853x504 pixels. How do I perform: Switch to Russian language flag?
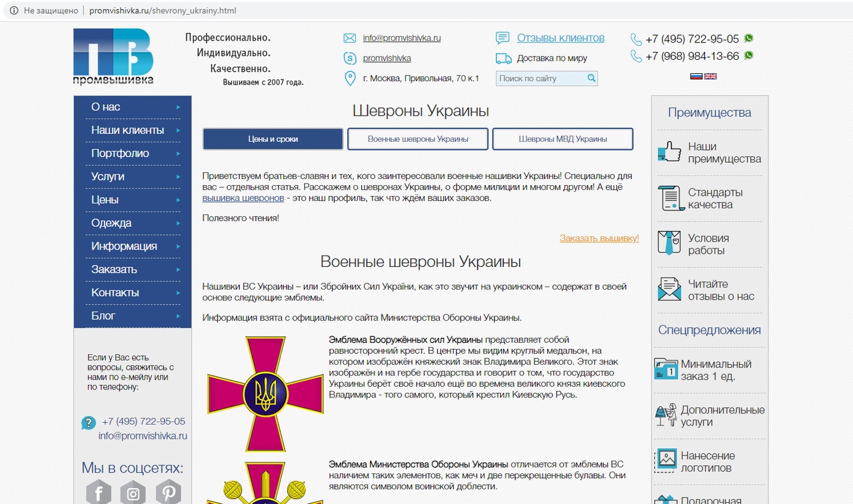click(x=696, y=76)
